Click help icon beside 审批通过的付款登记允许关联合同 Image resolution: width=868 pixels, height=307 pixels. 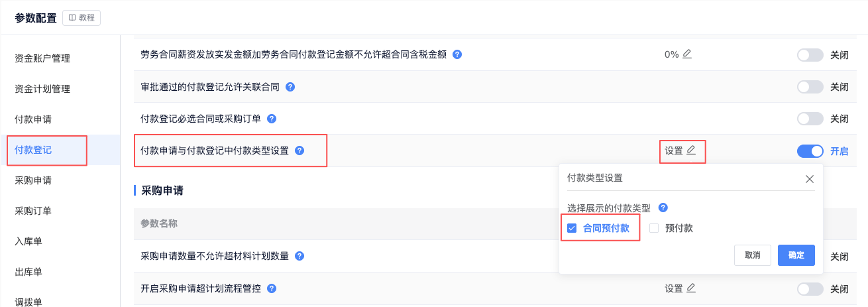point(290,87)
